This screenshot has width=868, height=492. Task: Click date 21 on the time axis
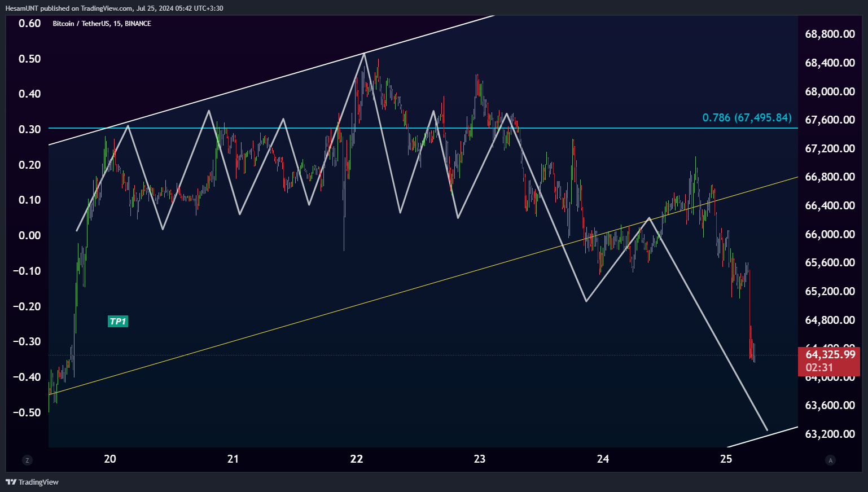pos(233,459)
